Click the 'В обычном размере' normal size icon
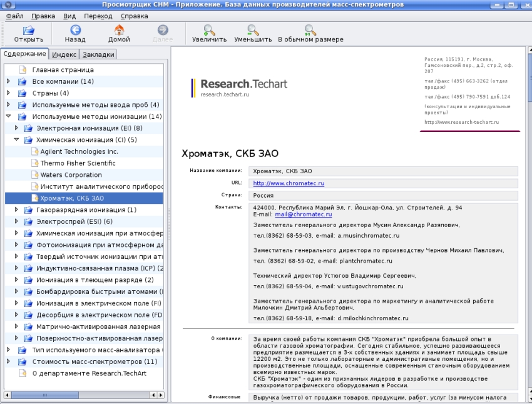This screenshot has height=404, width=532. pos(310,30)
